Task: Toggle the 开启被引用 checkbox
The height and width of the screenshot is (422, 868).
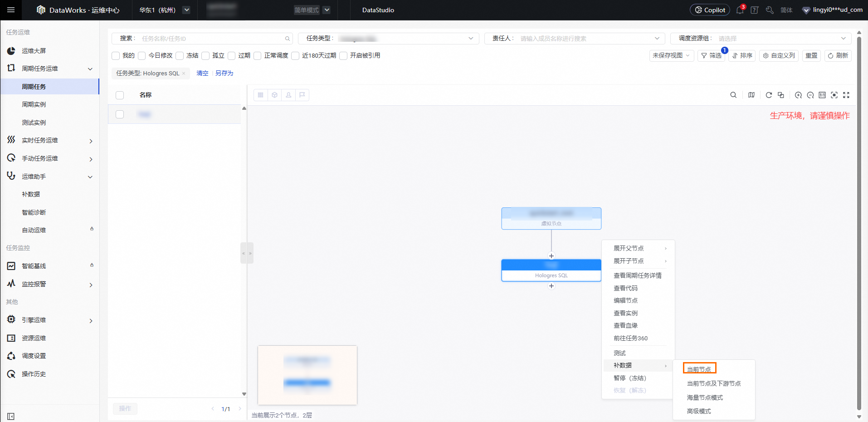Action: (x=343, y=55)
